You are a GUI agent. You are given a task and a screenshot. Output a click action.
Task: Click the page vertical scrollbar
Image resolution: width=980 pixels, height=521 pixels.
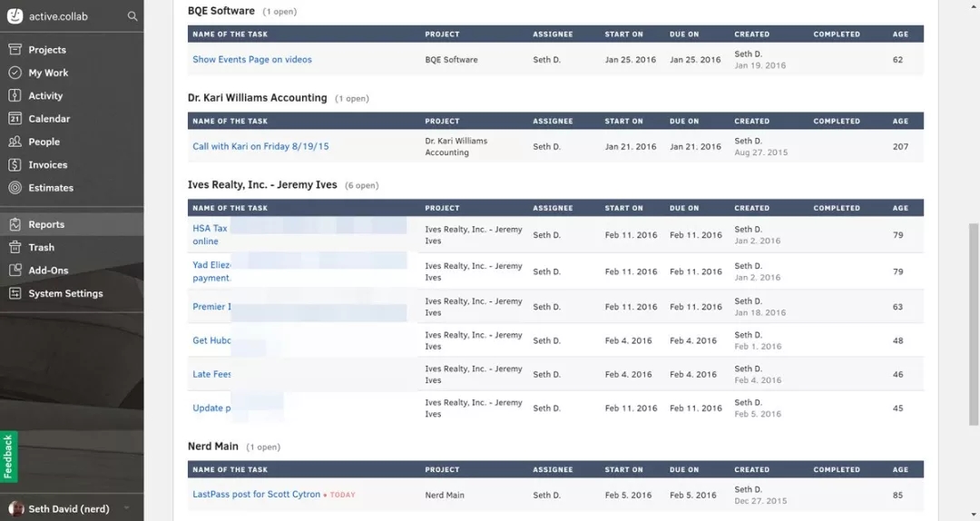974,323
